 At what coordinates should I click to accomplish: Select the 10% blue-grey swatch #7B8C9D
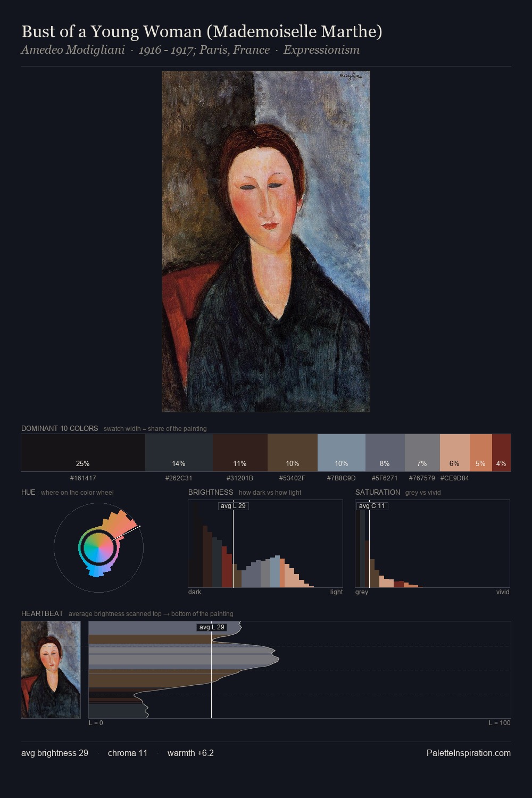[x=342, y=453]
